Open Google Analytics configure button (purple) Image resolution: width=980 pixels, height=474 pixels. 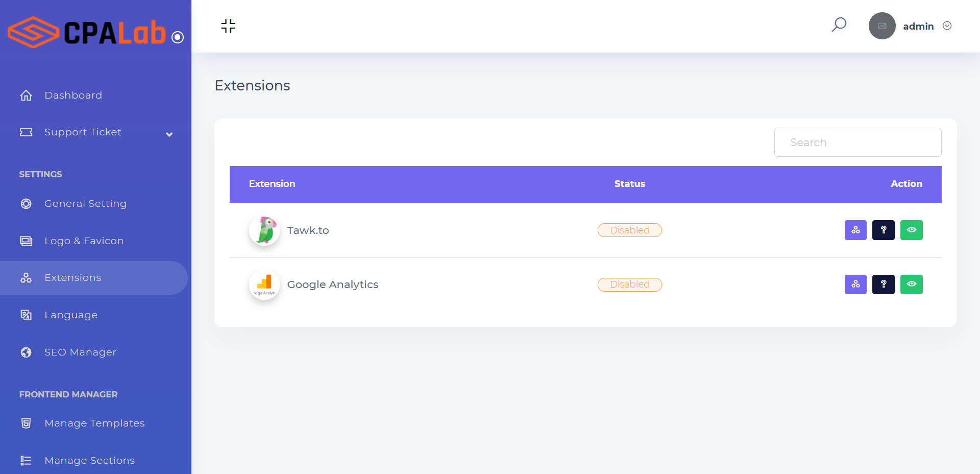855,284
